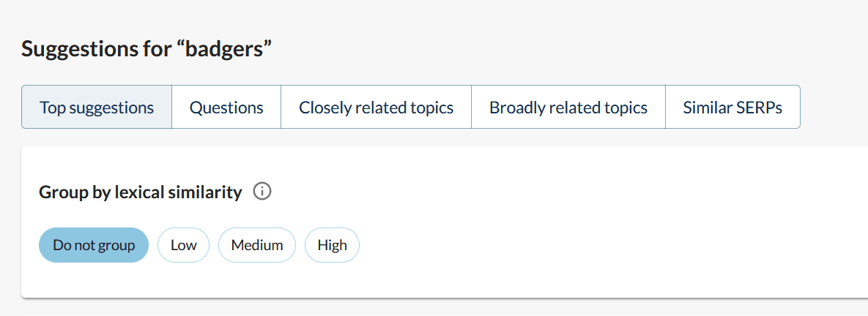The height and width of the screenshot is (316, 868).
Task: Display question-type suggestions for badgers
Action: point(226,108)
